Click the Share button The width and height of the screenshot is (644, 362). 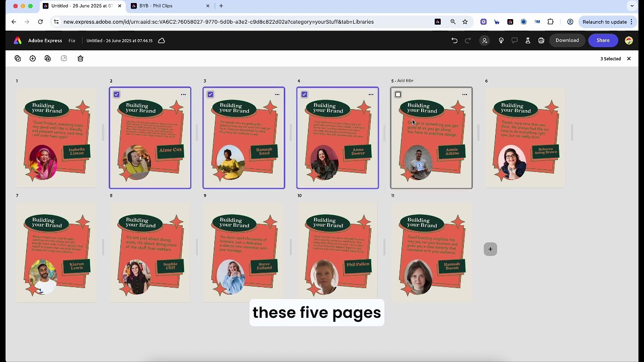point(603,40)
